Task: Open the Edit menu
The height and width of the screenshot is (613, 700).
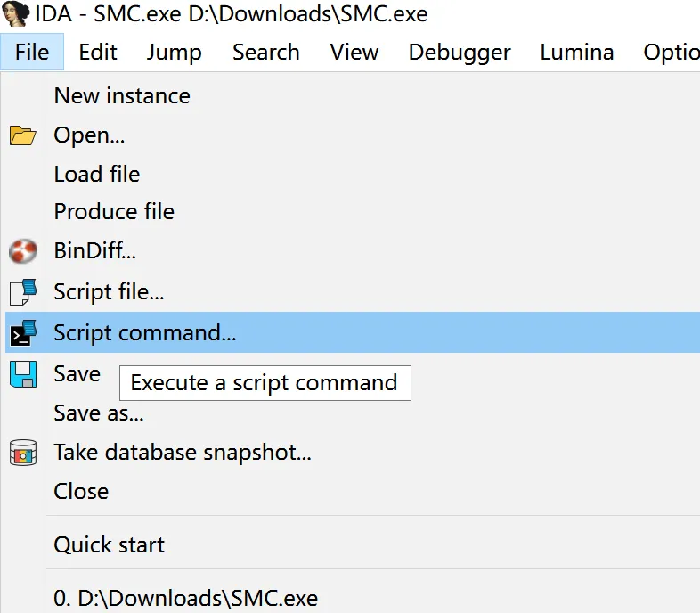Action: coord(98,52)
